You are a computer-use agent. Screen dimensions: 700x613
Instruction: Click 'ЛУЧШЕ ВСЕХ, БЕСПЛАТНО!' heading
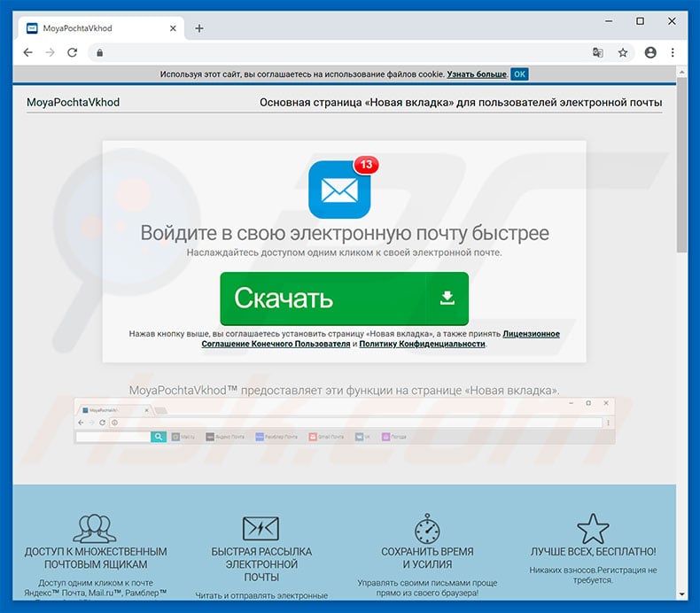click(x=594, y=552)
